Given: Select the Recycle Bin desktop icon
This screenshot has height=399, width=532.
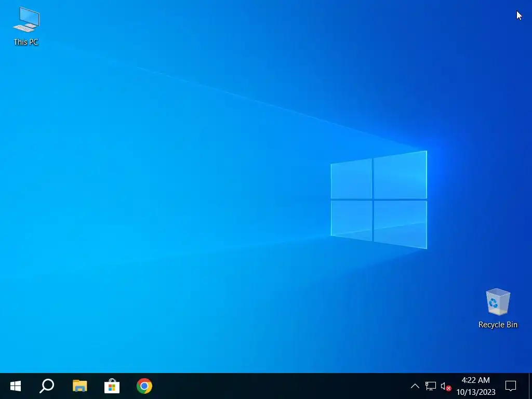Looking at the screenshot, I should click(x=498, y=308).
